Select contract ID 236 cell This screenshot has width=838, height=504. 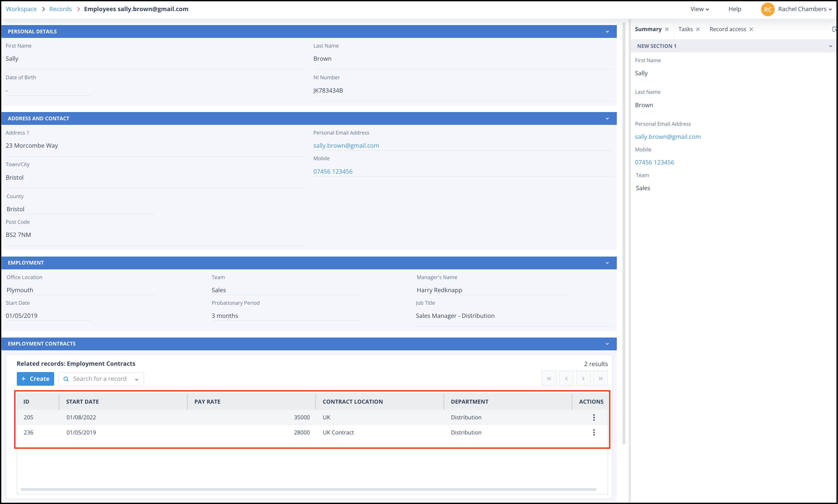(29, 432)
